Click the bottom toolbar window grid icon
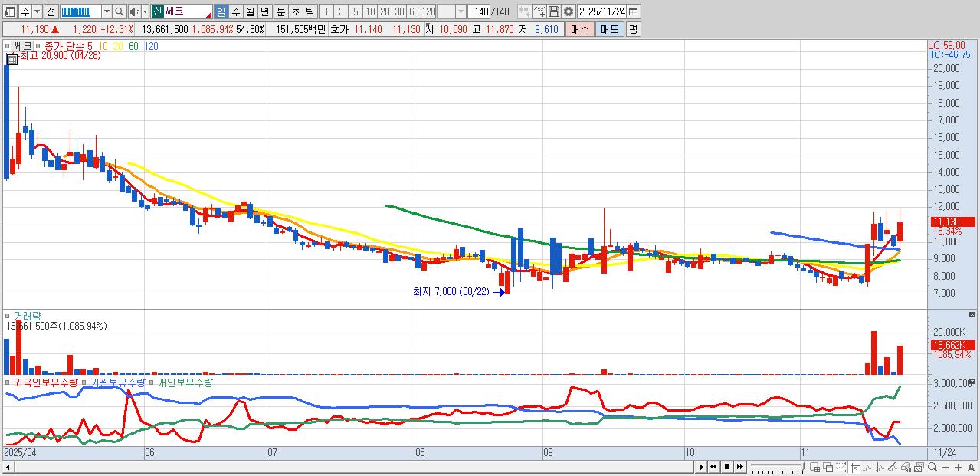The height and width of the screenshot is (476, 980). [814, 467]
